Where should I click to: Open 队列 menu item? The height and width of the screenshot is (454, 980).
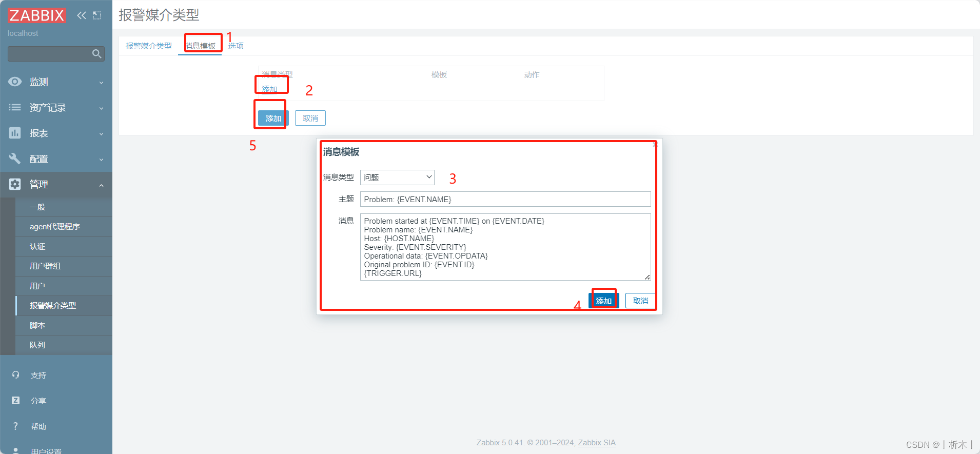(x=64, y=345)
